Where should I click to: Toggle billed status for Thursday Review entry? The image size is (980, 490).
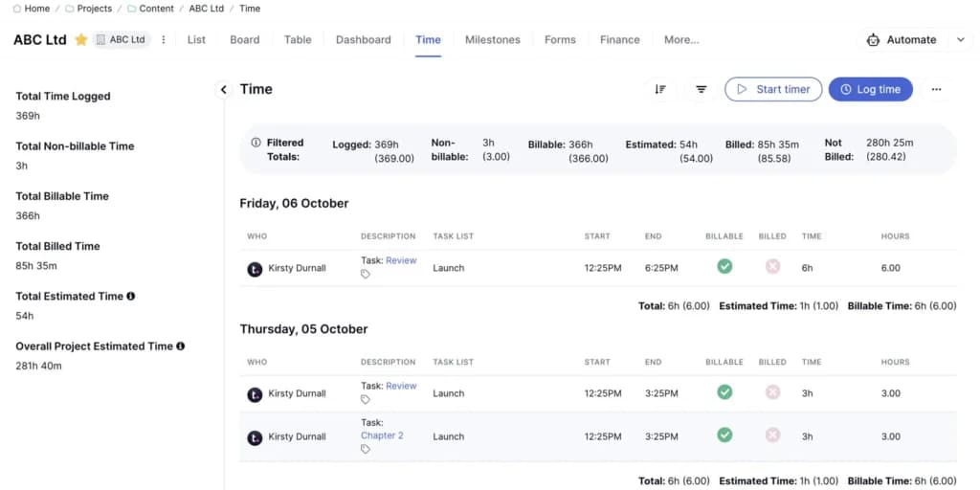[x=773, y=392]
